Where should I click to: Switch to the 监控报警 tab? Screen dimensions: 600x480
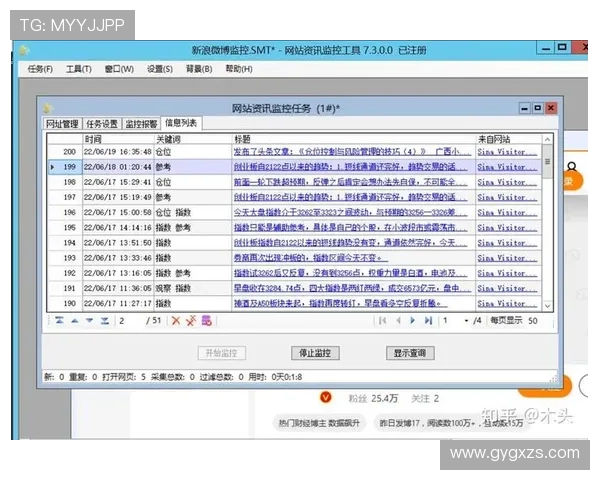141,124
